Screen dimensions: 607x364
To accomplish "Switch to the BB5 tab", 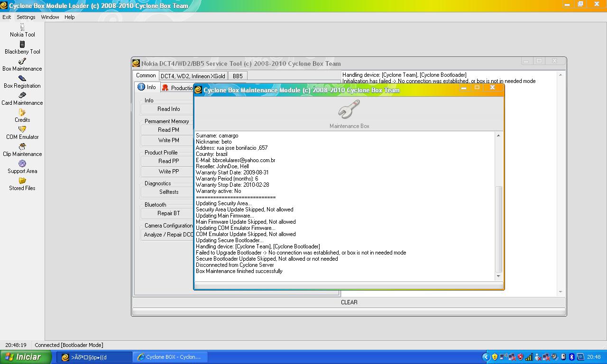I will (238, 76).
